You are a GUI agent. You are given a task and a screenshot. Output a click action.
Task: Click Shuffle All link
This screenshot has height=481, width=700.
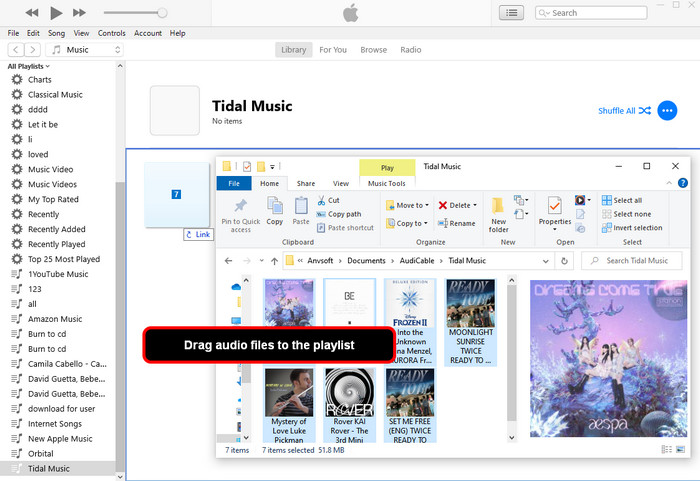(624, 111)
